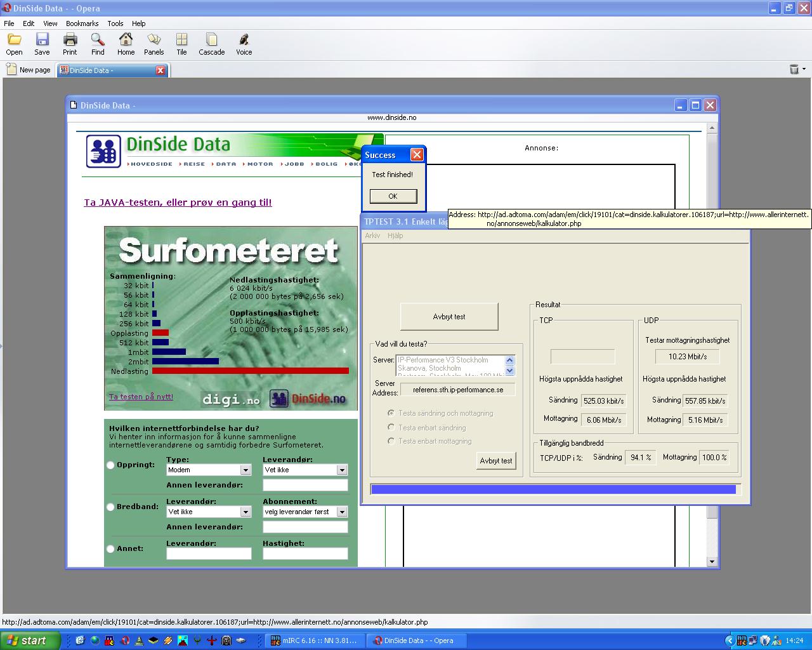Click the red Nedlasting bar in chart

pyautogui.click(x=251, y=371)
